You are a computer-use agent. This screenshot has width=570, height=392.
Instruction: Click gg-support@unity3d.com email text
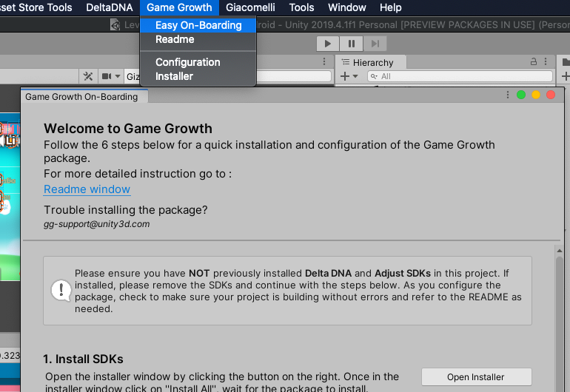[97, 224]
